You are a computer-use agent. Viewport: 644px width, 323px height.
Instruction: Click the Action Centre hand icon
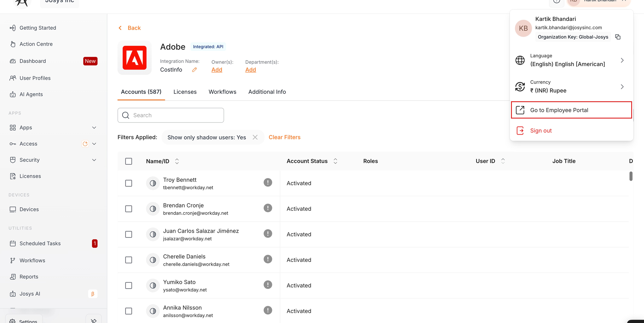tap(13, 44)
